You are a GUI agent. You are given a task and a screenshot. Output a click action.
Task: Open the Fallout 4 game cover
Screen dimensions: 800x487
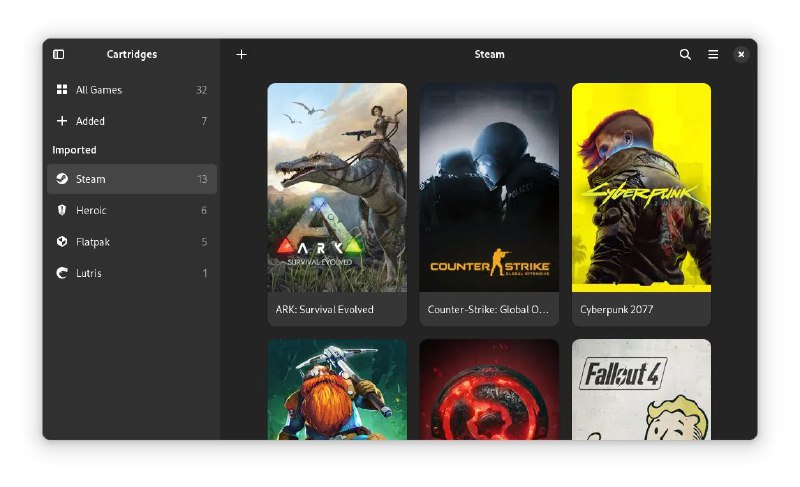[641, 389]
